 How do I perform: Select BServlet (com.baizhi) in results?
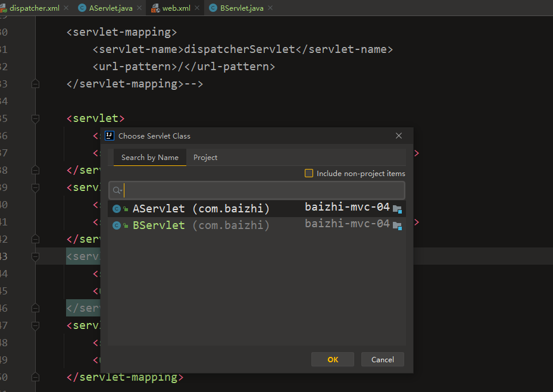coord(257,225)
